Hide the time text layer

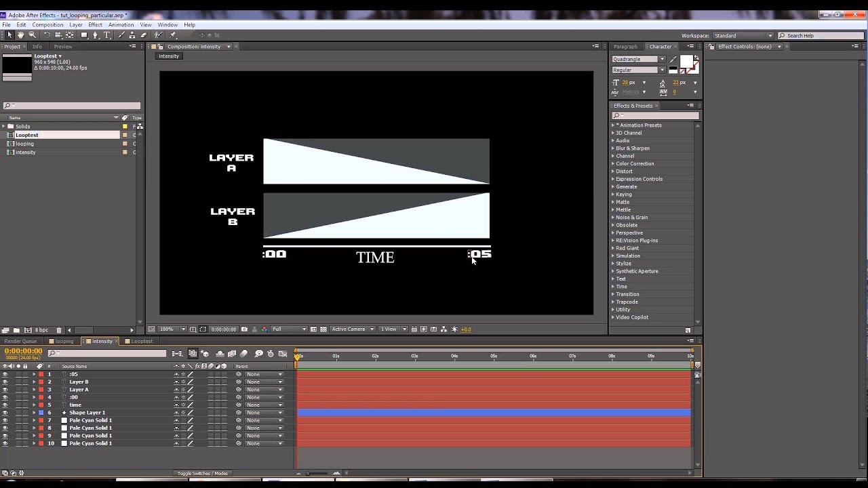pos(5,405)
